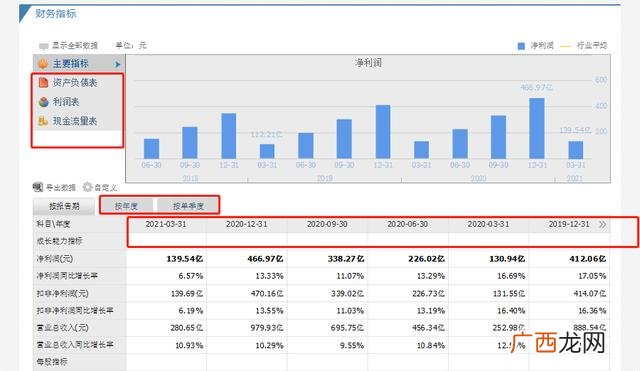Open the 利润表 menu entry
This screenshot has height=371, width=640.
pos(66,102)
